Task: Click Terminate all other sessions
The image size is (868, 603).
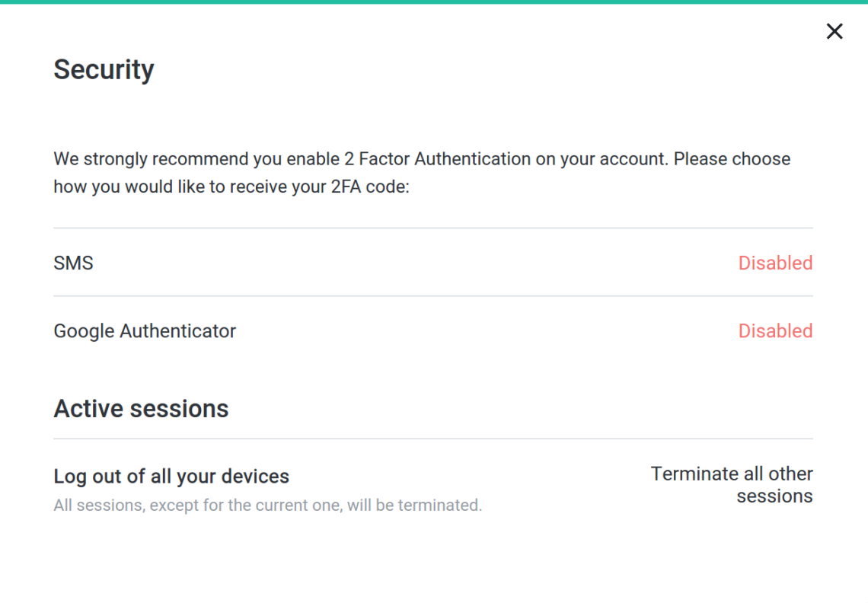Action: (x=732, y=485)
